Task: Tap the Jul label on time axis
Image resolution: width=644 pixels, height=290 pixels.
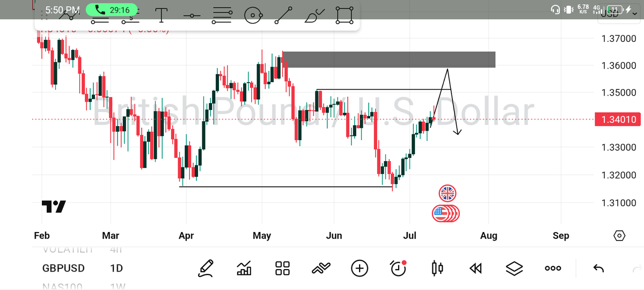Action: tap(409, 236)
